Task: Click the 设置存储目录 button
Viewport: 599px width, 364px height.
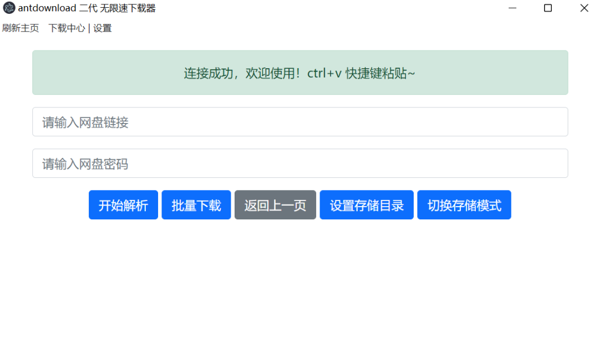Action: click(367, 205)
